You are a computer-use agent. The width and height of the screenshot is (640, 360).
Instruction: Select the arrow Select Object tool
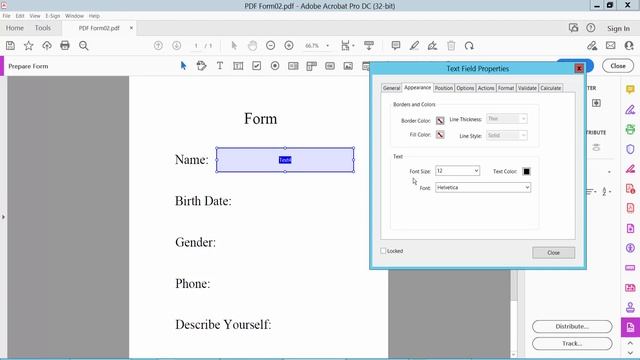point(183,66)
